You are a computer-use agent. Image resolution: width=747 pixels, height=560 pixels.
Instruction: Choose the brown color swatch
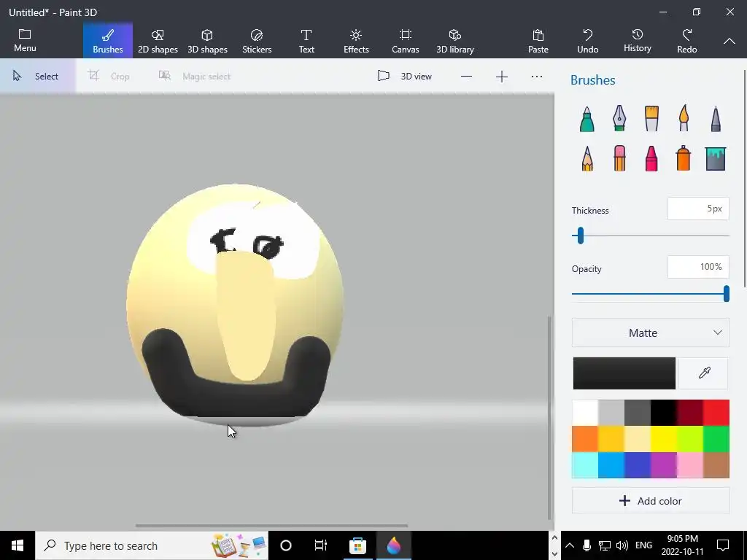[716, 464]
